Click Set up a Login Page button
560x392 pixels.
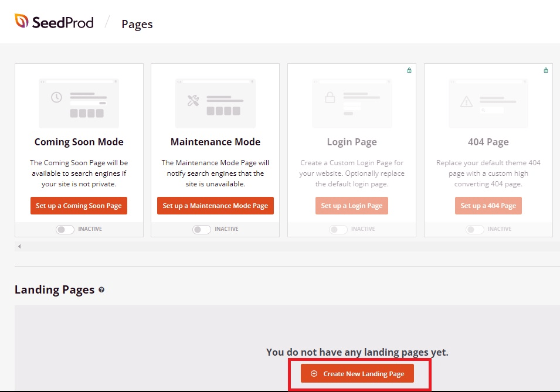352,206
